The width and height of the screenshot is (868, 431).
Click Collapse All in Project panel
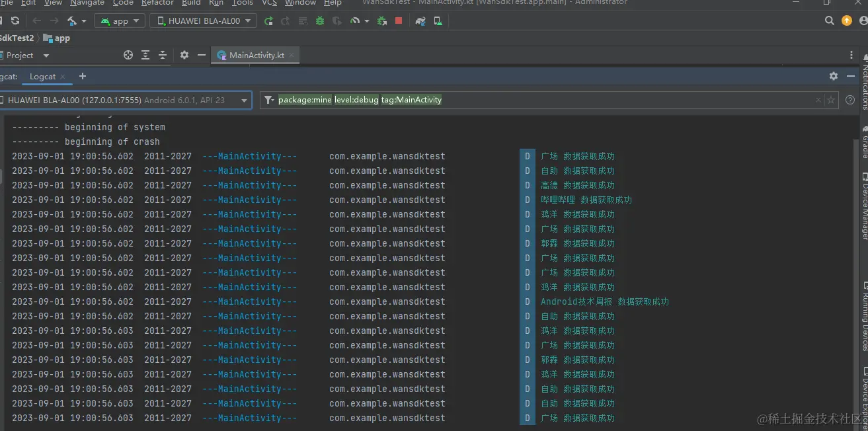[x=163, y=56]
